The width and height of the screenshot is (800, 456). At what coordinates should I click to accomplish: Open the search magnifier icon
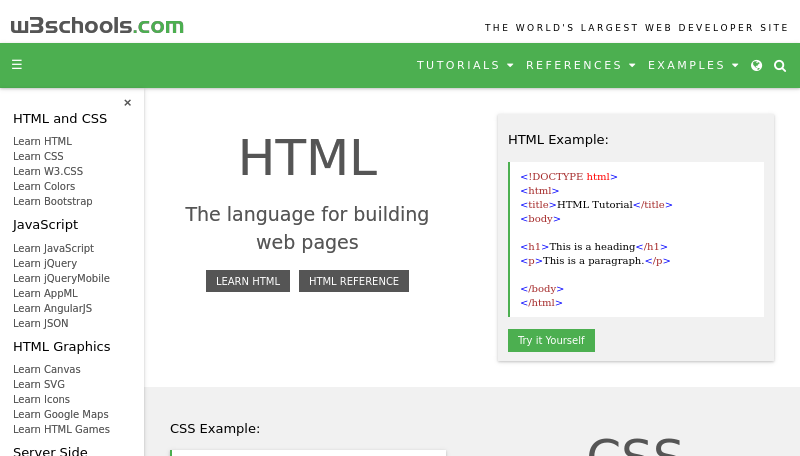click(x=780, y=65)
